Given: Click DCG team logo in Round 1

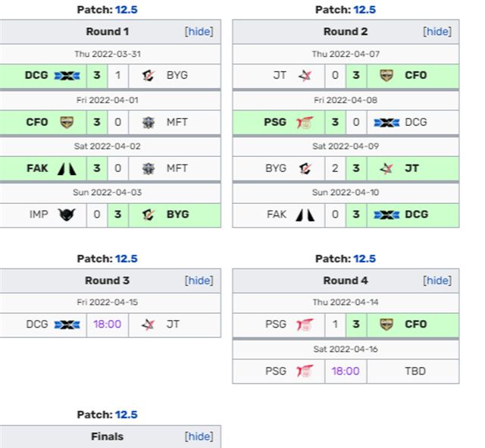Looking at the screenshot, I should pos(68,76).
